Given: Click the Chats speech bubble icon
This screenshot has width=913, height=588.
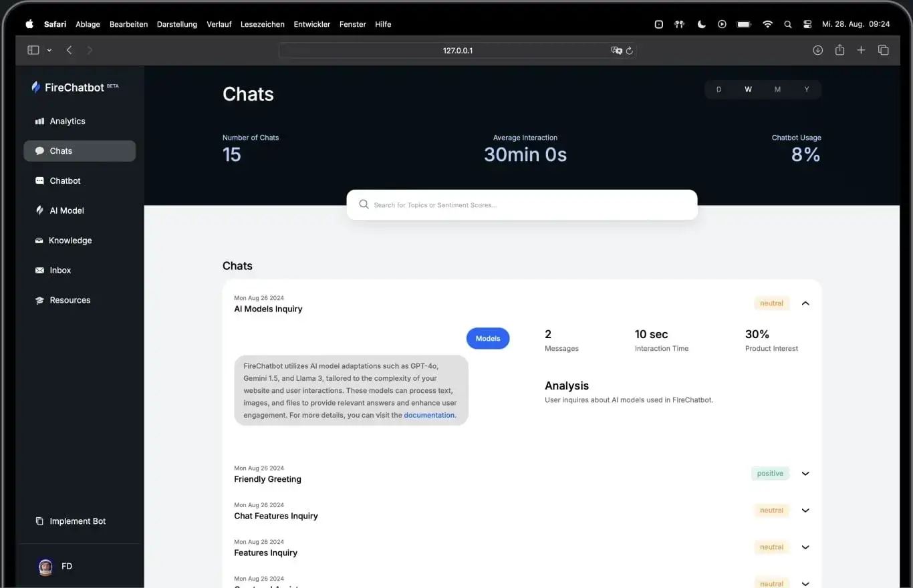Looking at the screenshot, I should pyautogui.click(x=39, y=151).
